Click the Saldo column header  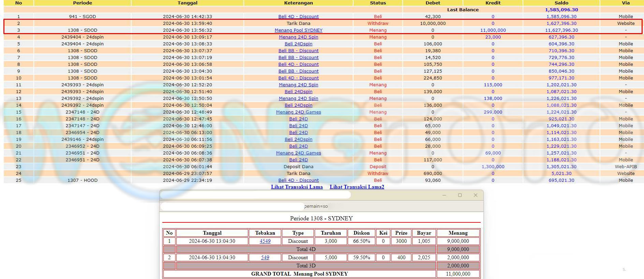561,3
